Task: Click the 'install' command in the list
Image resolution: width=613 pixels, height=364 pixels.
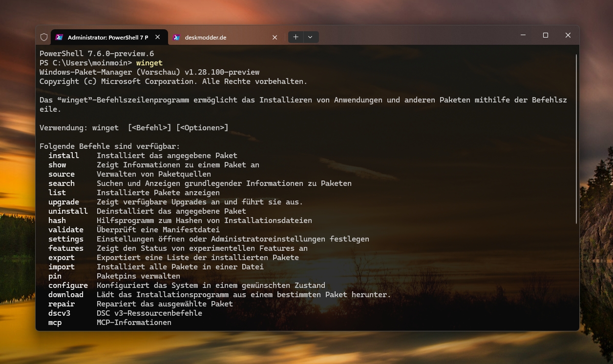Action: tap(63, 156)
